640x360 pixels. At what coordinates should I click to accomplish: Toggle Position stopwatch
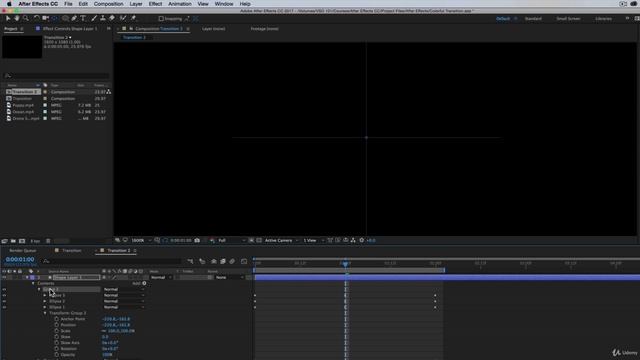[56, 325]
